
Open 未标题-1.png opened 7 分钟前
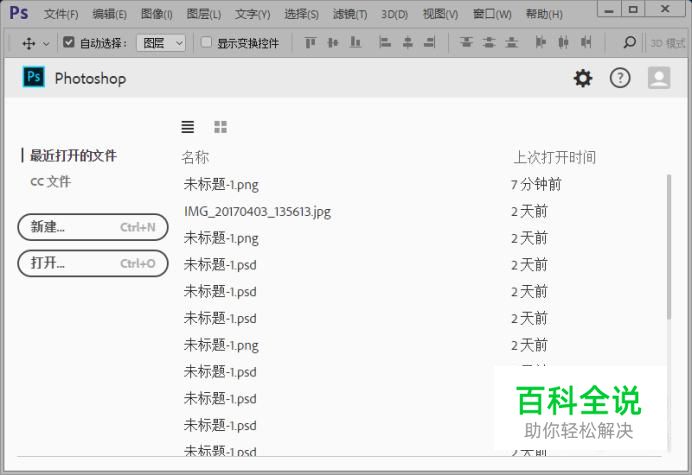tap(221, 184)
